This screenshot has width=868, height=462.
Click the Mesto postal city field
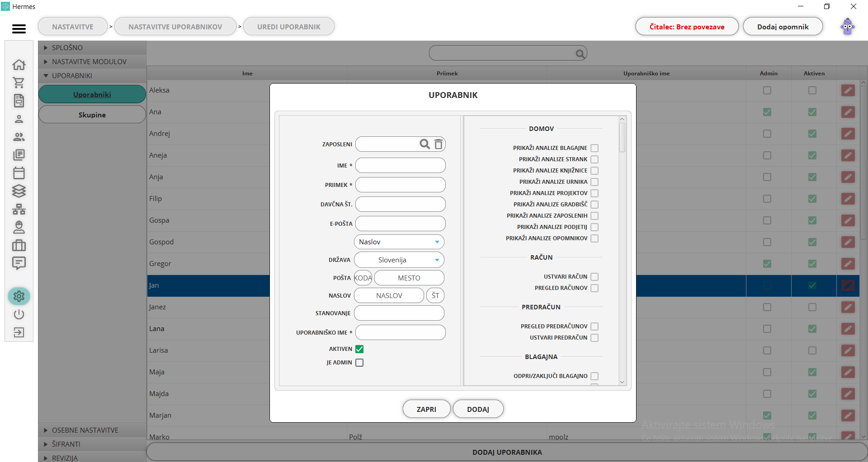pos(409,278)
